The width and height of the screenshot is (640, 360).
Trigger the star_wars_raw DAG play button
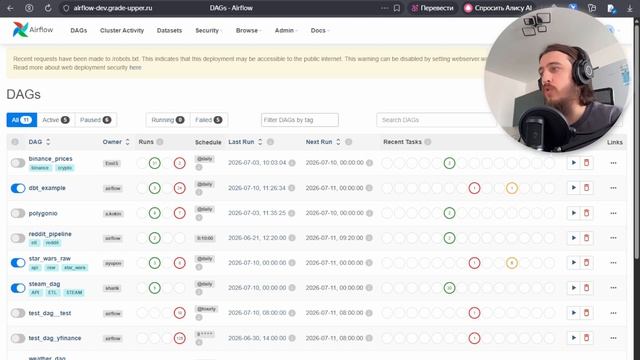(573, 263)
